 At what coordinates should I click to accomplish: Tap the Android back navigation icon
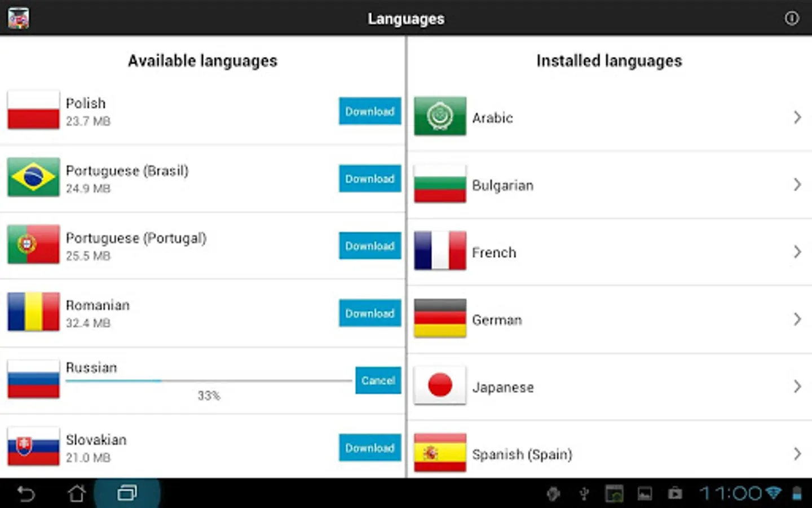coord(26,494)
